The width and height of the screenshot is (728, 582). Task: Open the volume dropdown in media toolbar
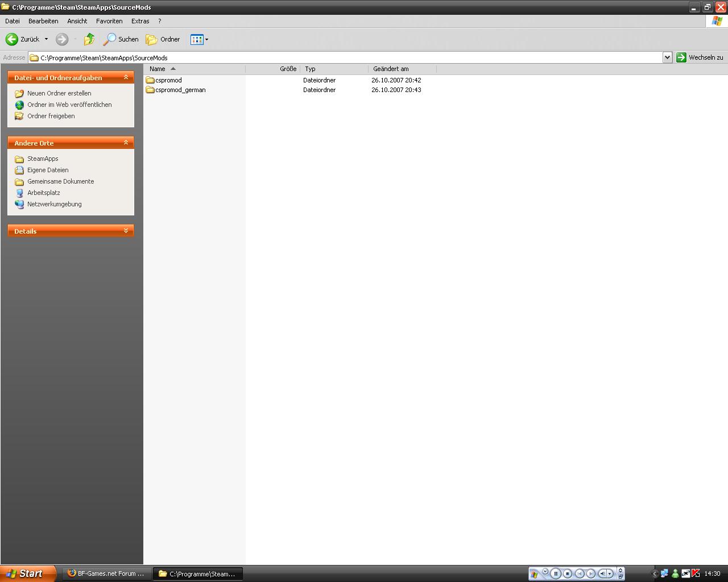pos(610,573)
